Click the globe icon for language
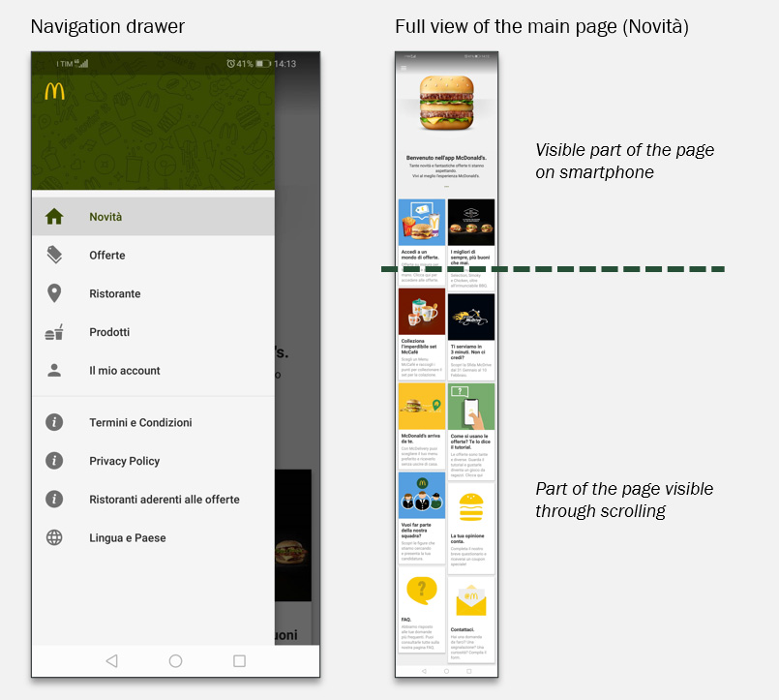 pos(55,537)
